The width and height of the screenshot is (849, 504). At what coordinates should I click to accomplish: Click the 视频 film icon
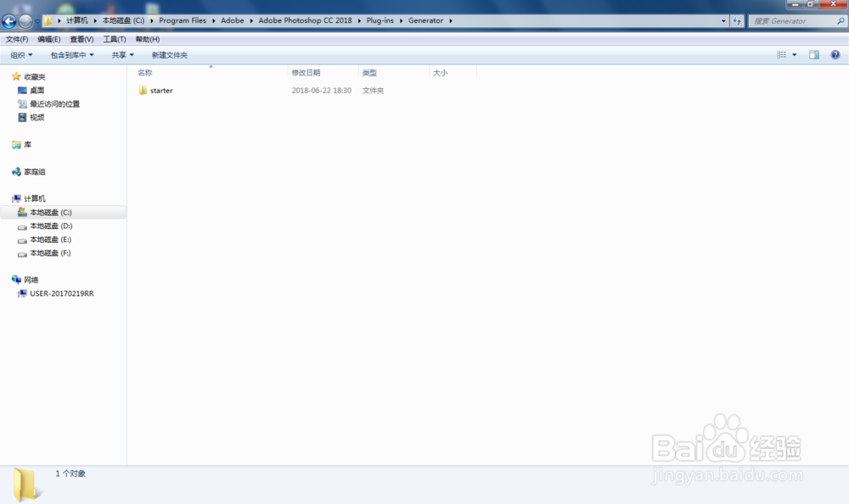(22, 117)
